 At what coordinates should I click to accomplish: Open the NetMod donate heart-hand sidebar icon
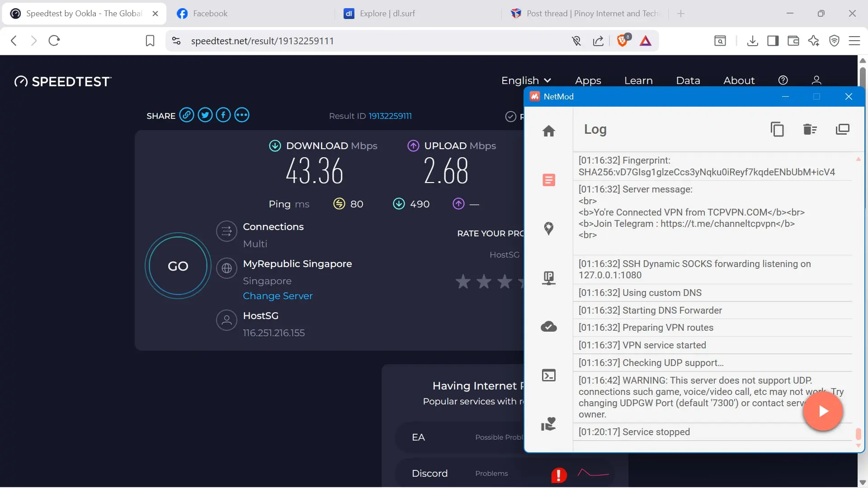coord(549,424)
